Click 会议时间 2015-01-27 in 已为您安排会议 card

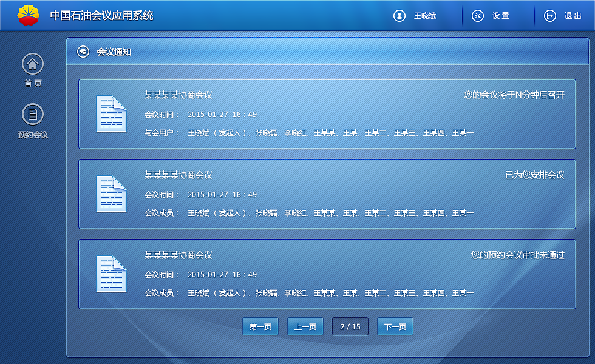[x=201, y=194]
